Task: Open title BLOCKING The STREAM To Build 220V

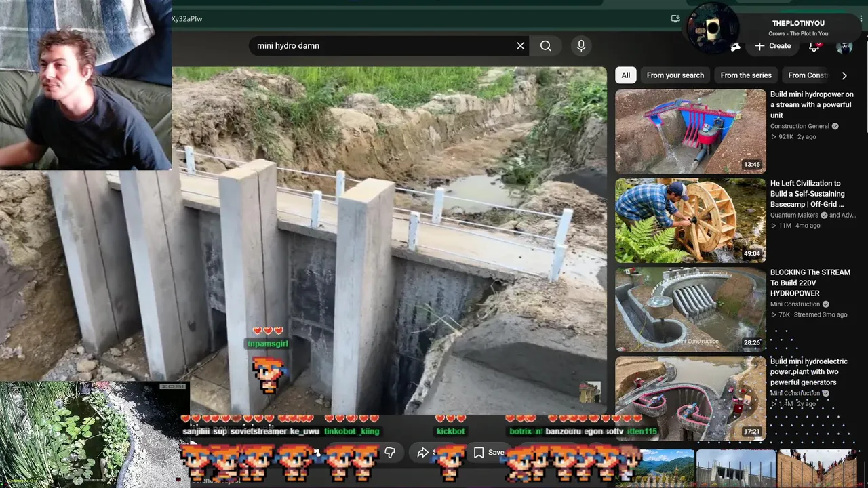Action: (x=810, y=283)
